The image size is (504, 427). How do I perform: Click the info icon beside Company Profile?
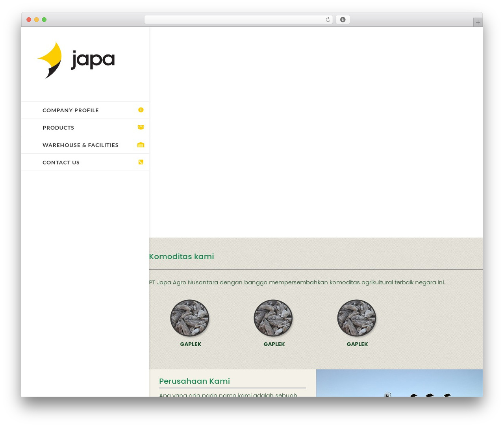(x=141, y=110)
